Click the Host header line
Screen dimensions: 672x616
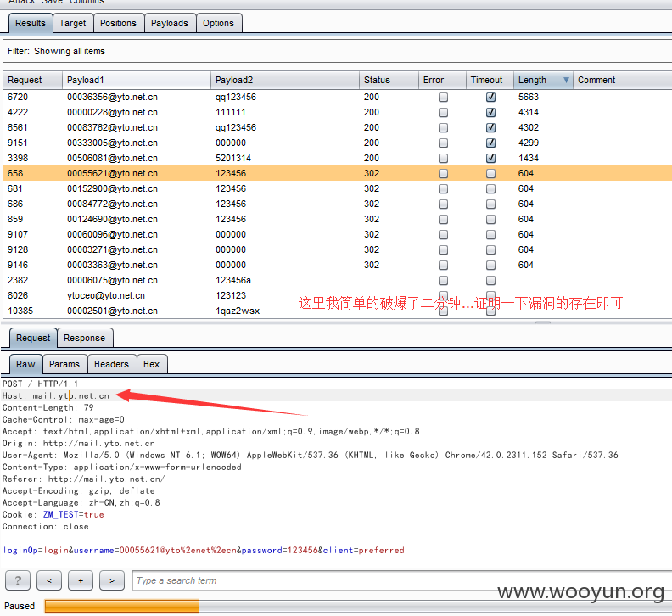56,396
